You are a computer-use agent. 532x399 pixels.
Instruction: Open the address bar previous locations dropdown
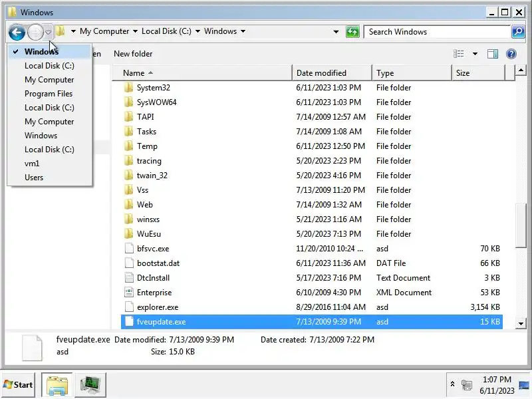pos(336,32)
